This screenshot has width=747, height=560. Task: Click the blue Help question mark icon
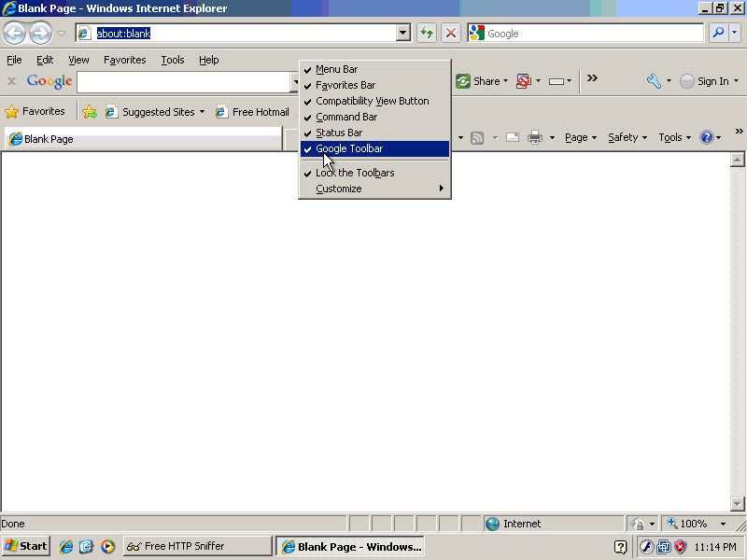(x=706, y=137)
